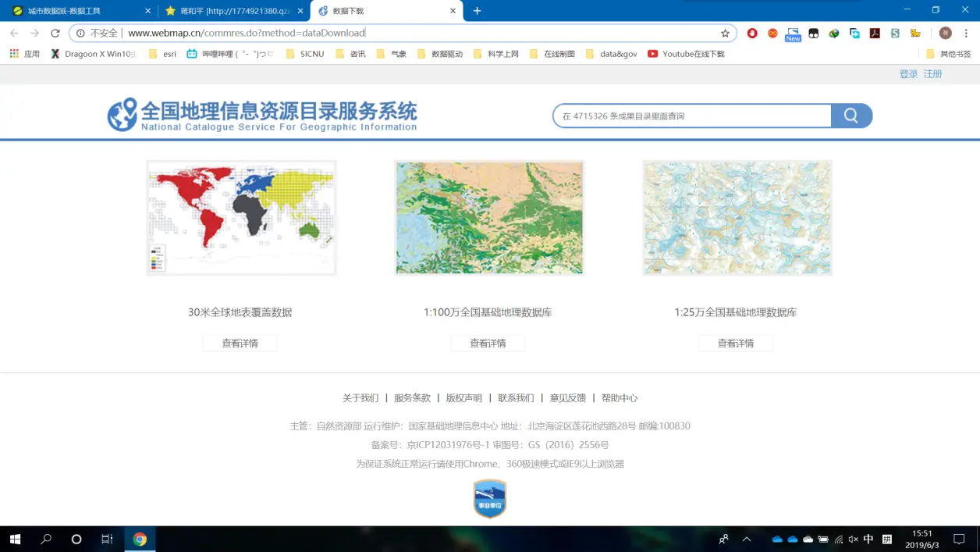This screenshot has width=980, height=552.
Task: Open the extension labeled New
Action: click(793, 34)
